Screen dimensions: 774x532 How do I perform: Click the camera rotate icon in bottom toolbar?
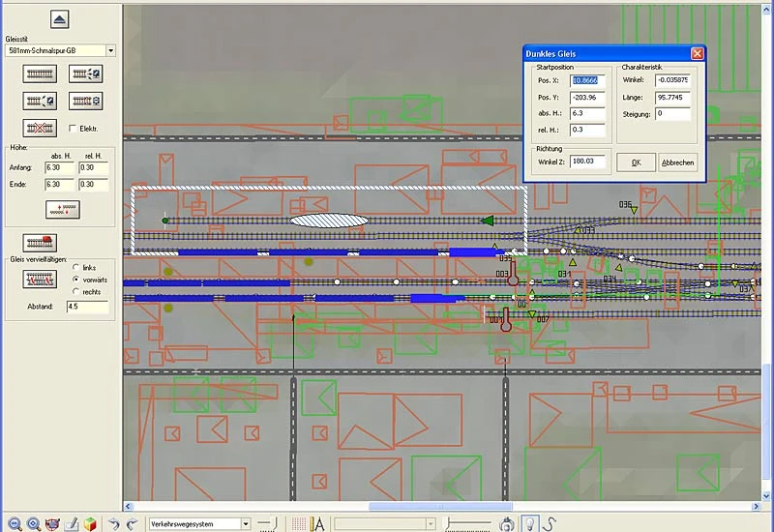tap(507, 523)
